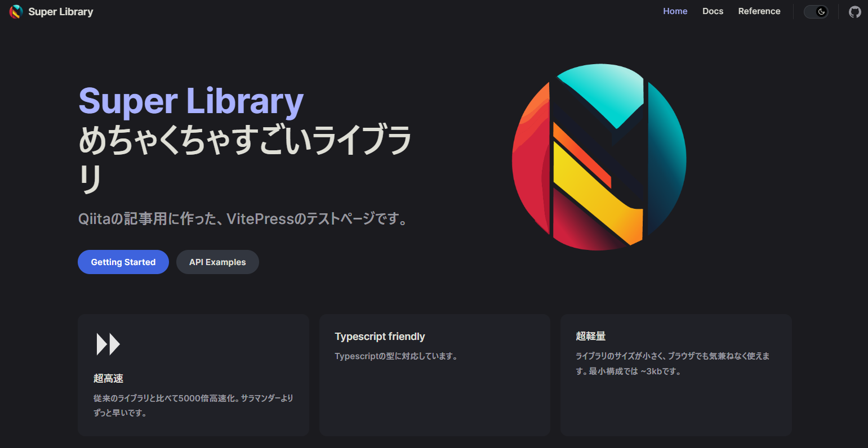Toggle the dark mode appearance switch

[816, 12]
